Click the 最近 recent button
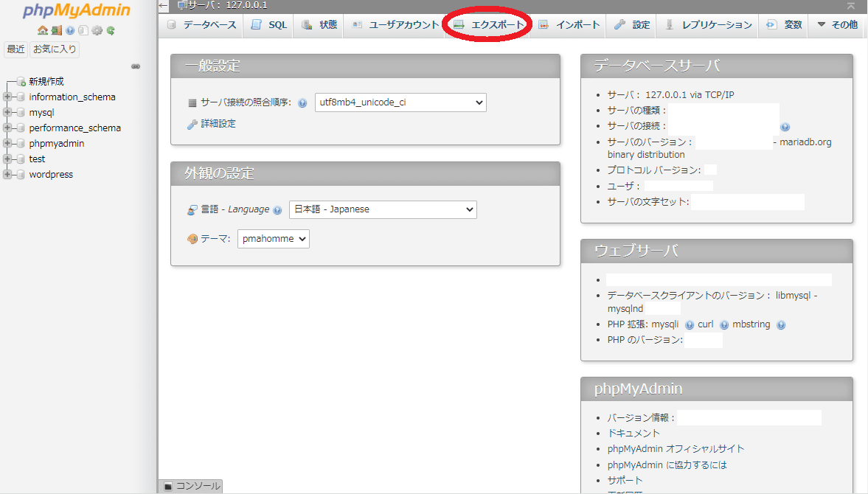This screenshot has width=868, height=494. click(15, 49)
